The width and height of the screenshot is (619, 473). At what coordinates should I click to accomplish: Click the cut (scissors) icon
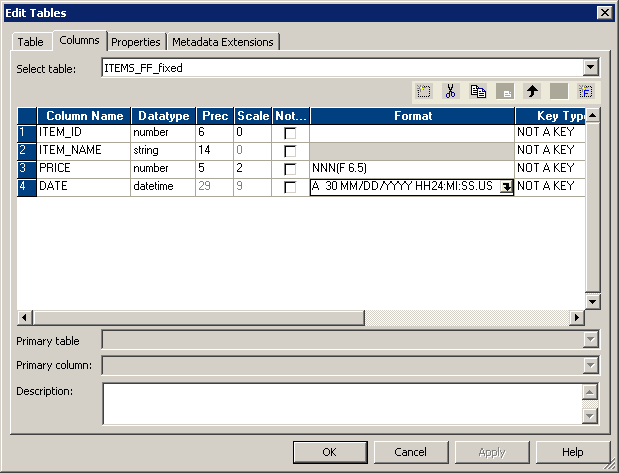pos(451,91)
